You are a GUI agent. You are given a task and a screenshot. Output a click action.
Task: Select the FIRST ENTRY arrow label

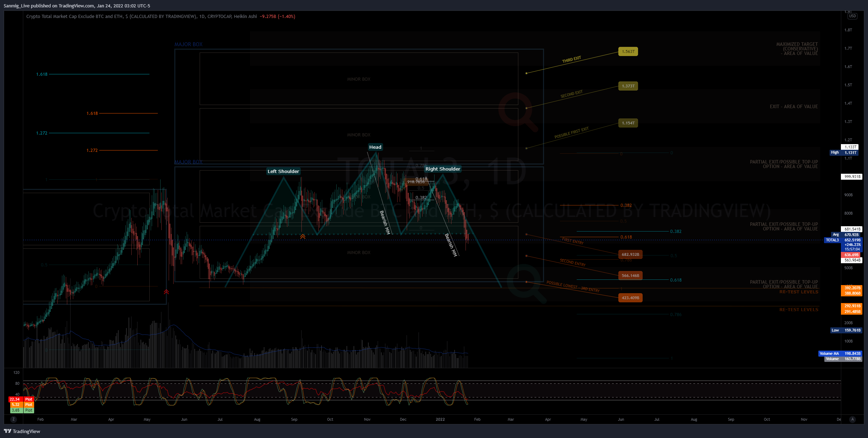click(573, 241)
